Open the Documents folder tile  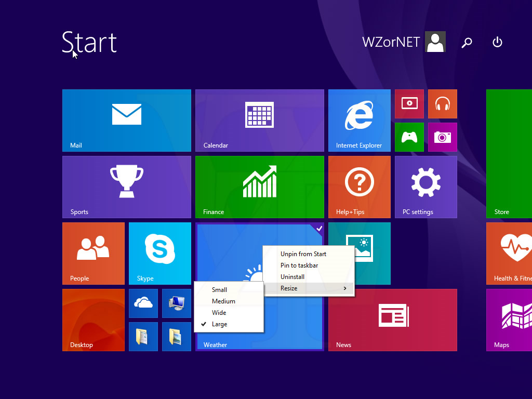143,336
